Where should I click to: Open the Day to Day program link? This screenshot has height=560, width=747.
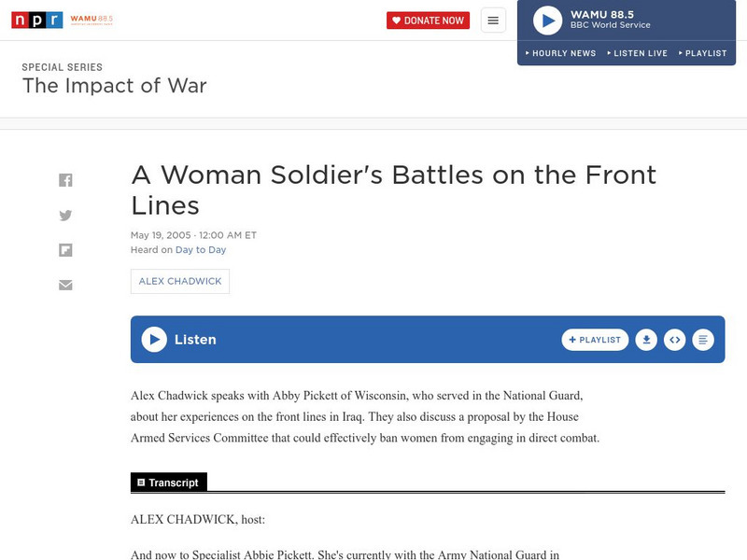202,249
